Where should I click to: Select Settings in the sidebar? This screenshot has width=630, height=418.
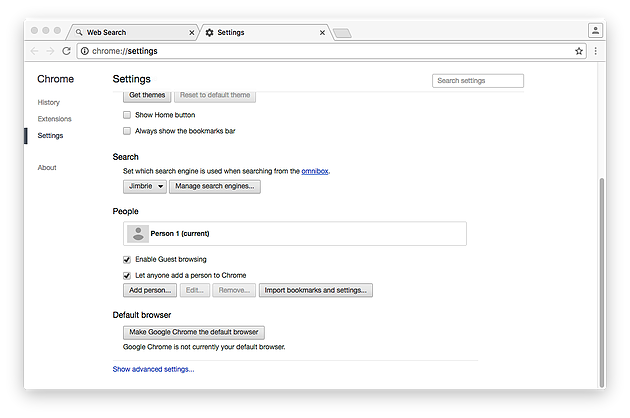pyautogui.click(x=50, y=135)
